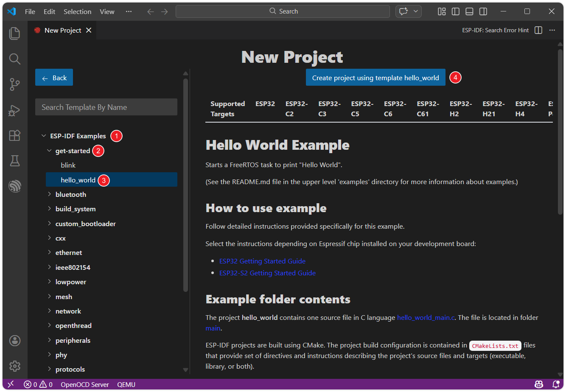Select the New Project tab
Screen dimensions: 566x392
pos(62,30)
